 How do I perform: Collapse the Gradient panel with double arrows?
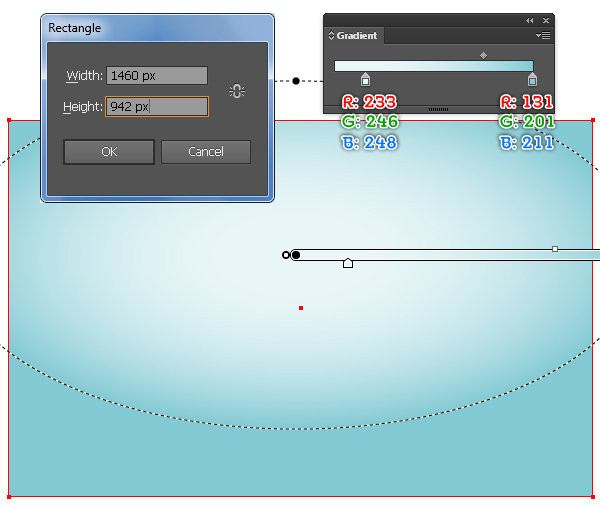coord(529,21)
